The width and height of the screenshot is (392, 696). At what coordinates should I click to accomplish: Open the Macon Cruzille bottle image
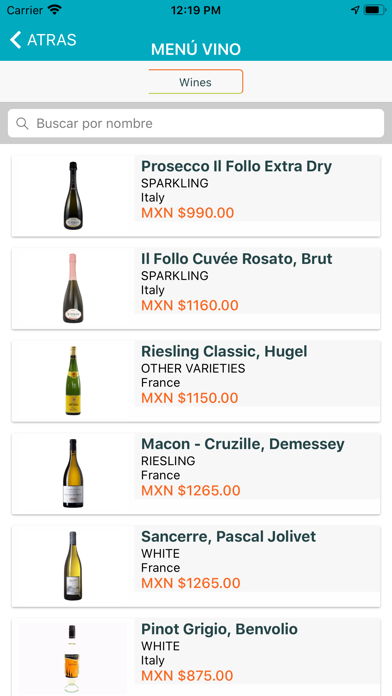click(x=73, y=473)
